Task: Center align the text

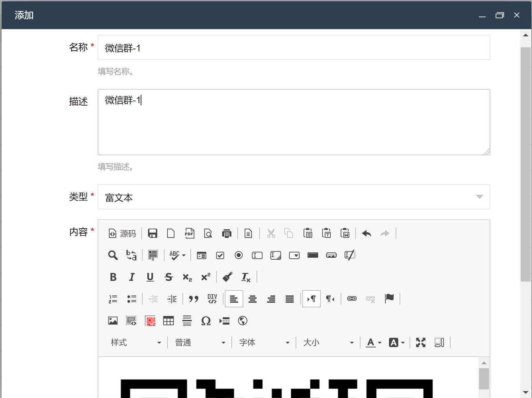Action: tap(253, 299)
